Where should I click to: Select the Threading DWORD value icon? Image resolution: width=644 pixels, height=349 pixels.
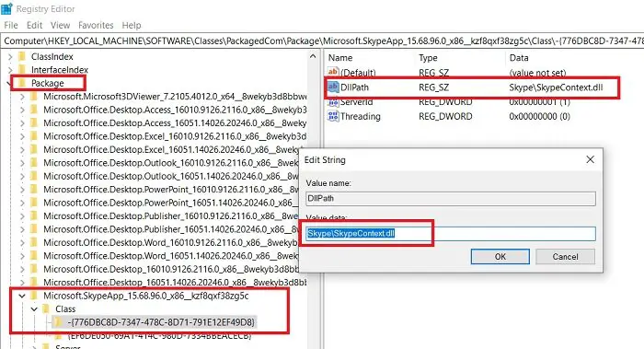pyautogui.click(x=333, y=116)
